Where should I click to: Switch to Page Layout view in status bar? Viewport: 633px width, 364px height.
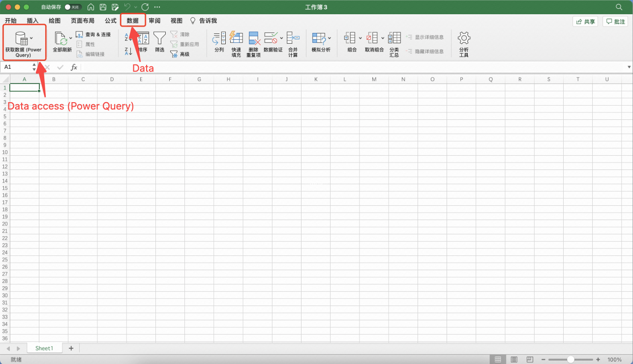pyautogui.click(x=514, y=360)
